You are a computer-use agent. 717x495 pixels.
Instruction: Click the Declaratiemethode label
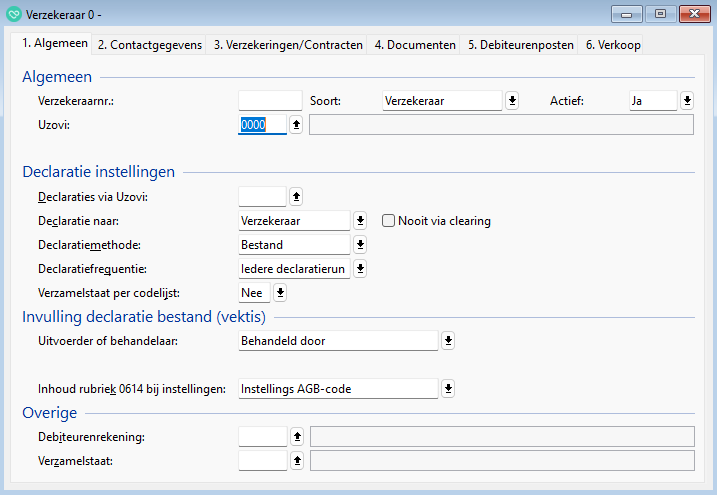click(89, 245)
